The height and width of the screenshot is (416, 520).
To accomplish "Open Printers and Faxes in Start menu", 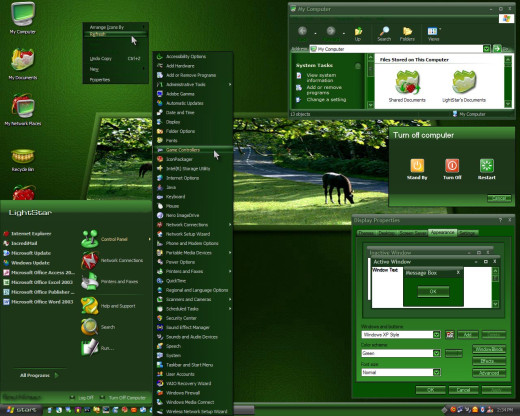I will pos(110,281).
